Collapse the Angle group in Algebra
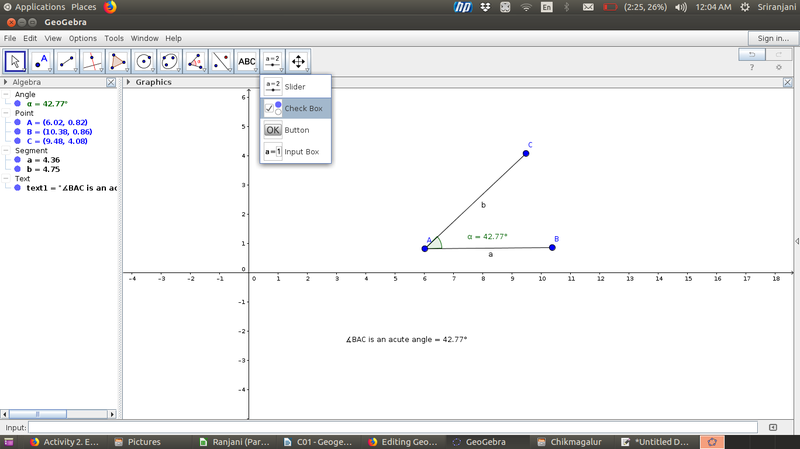 tap(6, 94)
